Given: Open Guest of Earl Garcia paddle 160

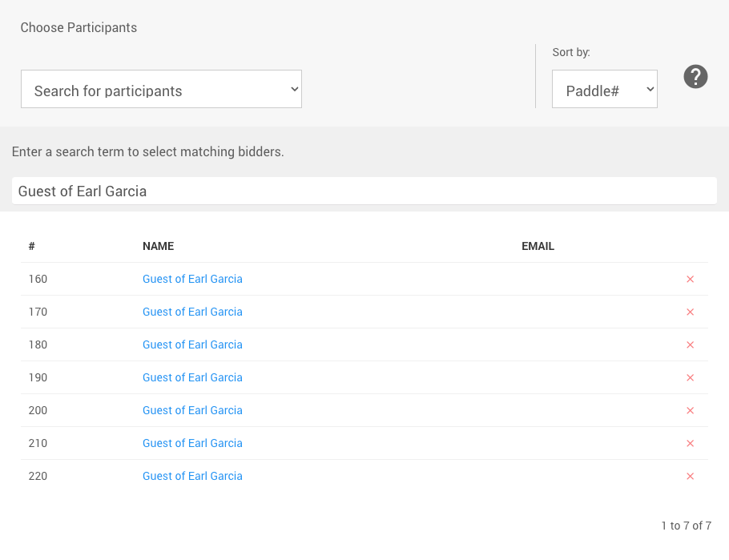Looking at the screenshot, I should coord(192,279).
